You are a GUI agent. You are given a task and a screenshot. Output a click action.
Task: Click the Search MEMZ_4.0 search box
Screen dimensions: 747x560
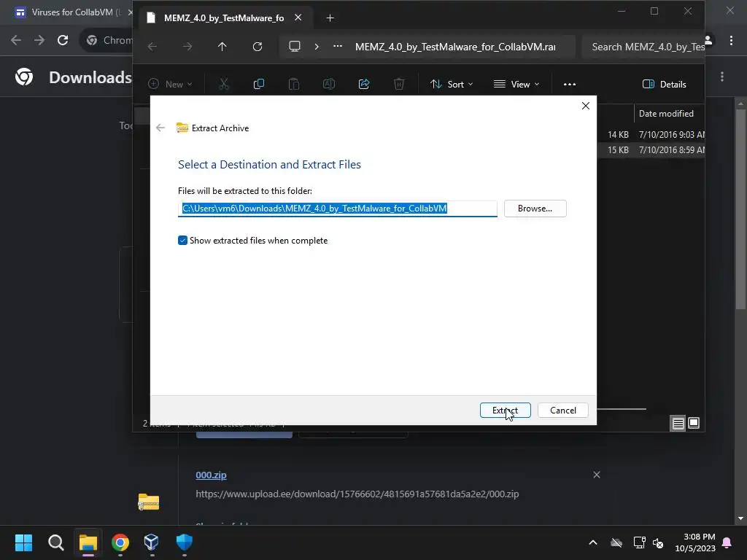(x=643, y=47)
